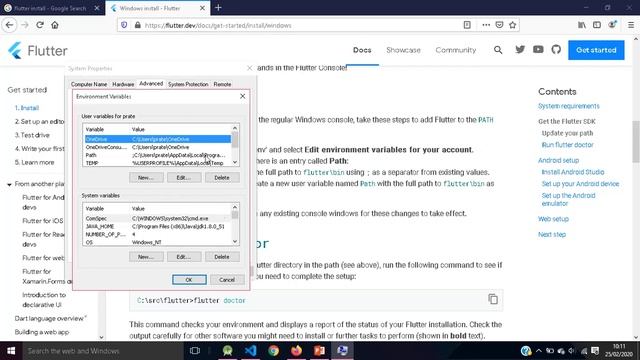Click Edit under System variables
Viewport: 640px width, 360px height.
click(184, 257)
